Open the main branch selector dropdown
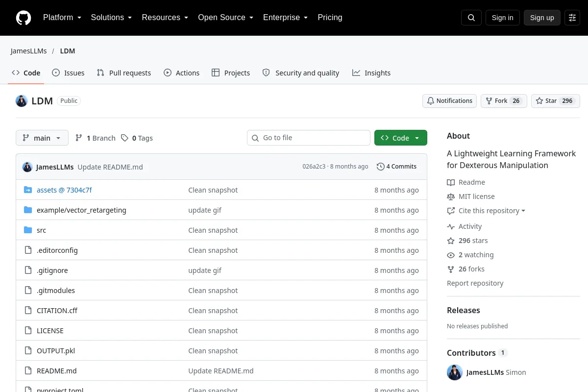The width and height of the screenshot is (588, 392). 42,138
